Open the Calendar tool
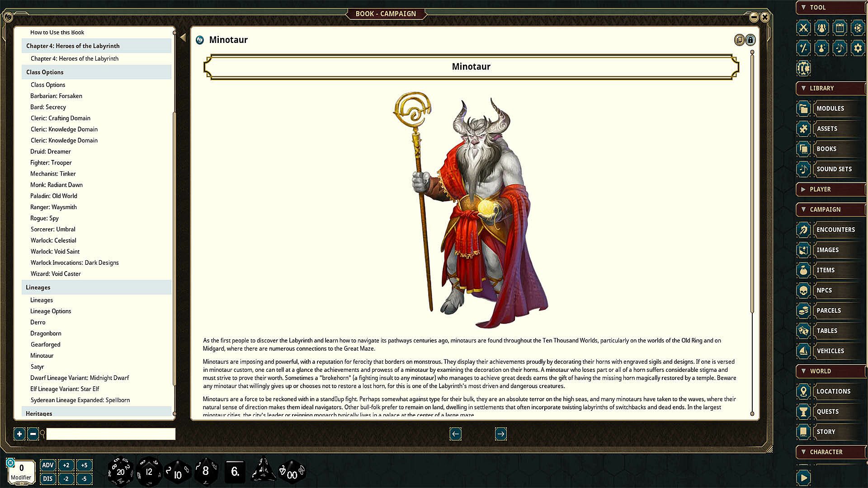This screenshot has height=488, width=868. [x=840, y=28]
